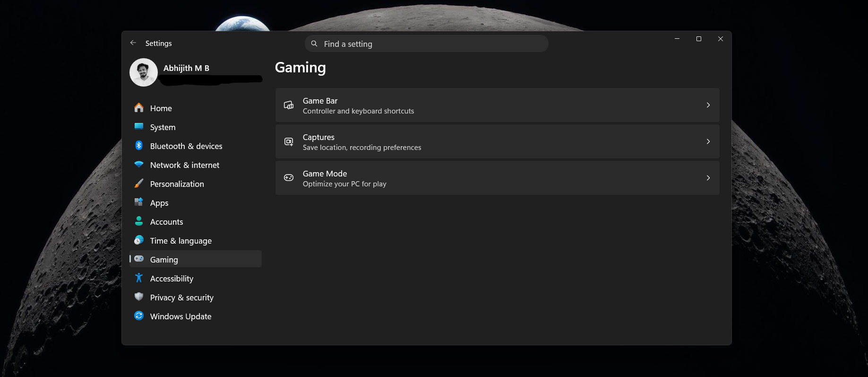Click the Game Mode controller icon
Screen dimensions: 868x377
(289, 178)
